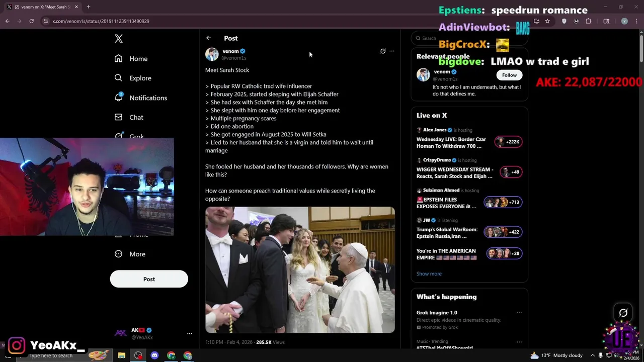
Task: Click the +713 listeners badge
Action: click(x=503, y=202)
